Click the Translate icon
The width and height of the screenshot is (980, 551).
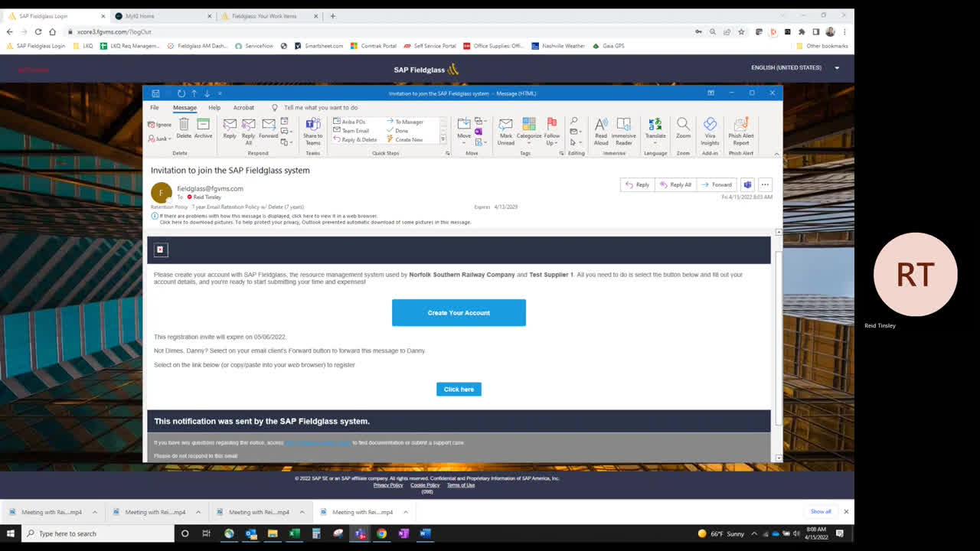click(655, 124)
